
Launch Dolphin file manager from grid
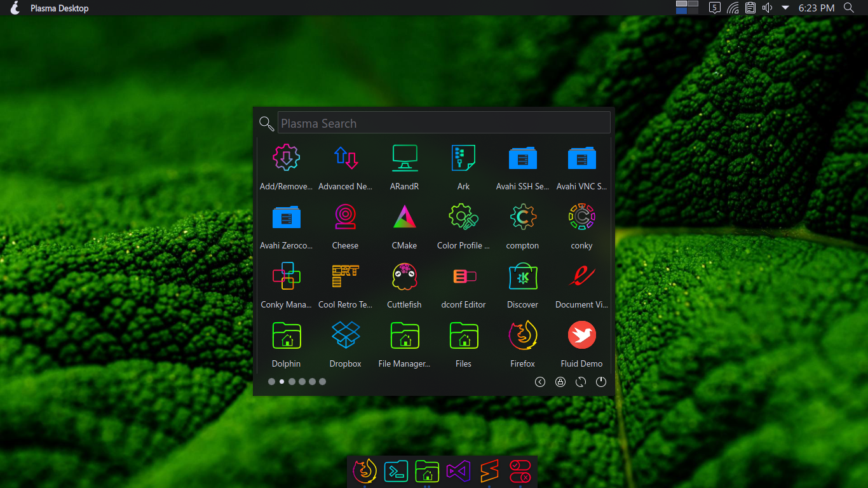click(x=287, y=335)
